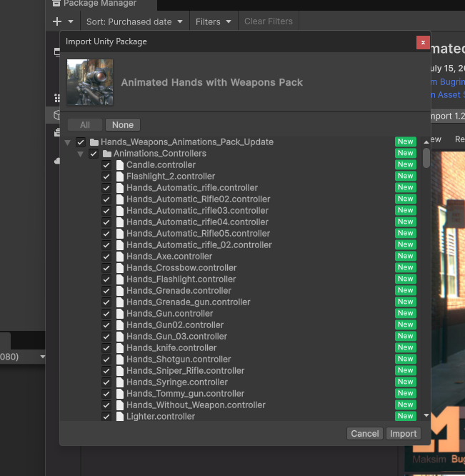465x476 pixels.
Task: Click the None selection button
Action: pos(123,125)
